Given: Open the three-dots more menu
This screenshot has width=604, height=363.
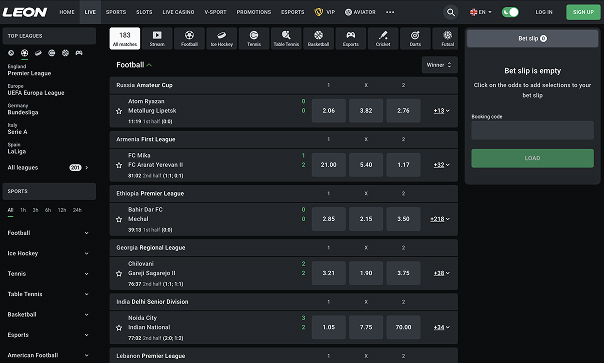Looking at the screenshot, I should tap(390, 12).
